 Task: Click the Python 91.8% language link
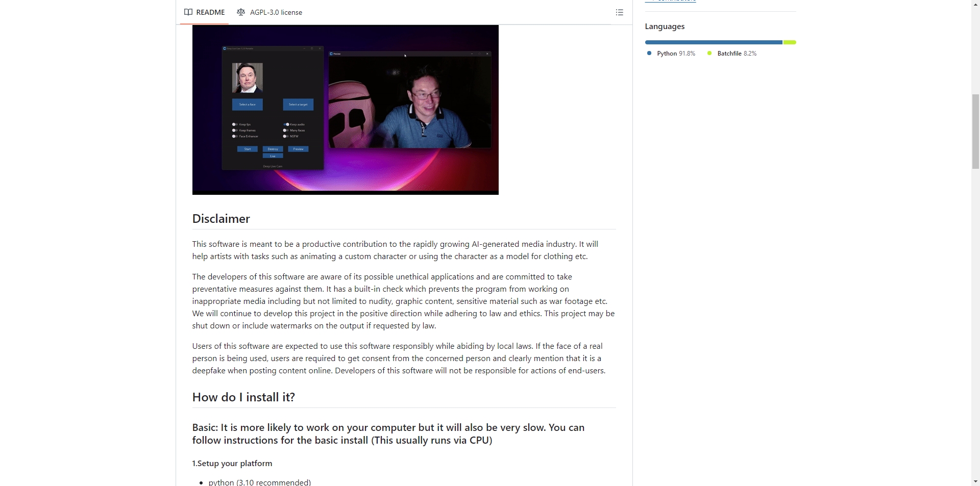[x=671, y=54]
